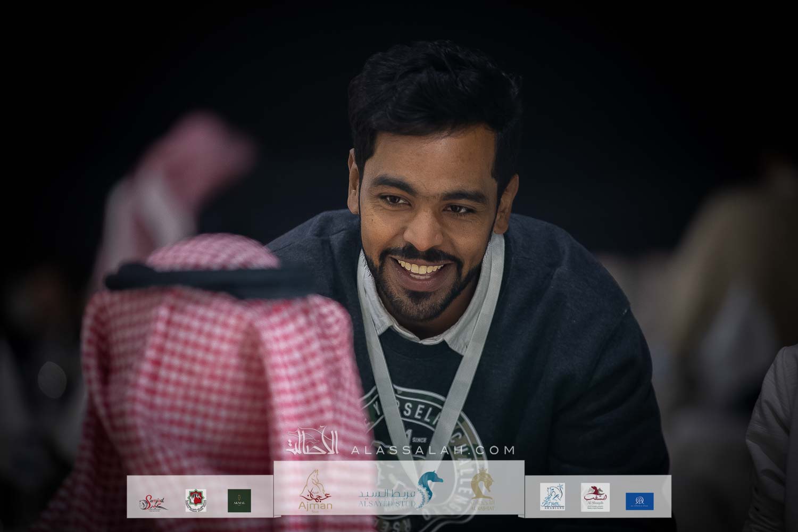This screenshot has width=798, height=532.
Task: Click the gold Al Rahiat horse logo
Action: (x=483, y=490)
